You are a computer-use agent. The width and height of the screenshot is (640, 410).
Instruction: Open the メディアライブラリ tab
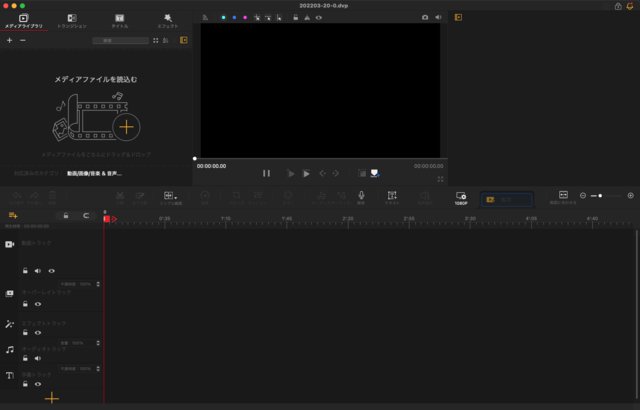[23, 20]
